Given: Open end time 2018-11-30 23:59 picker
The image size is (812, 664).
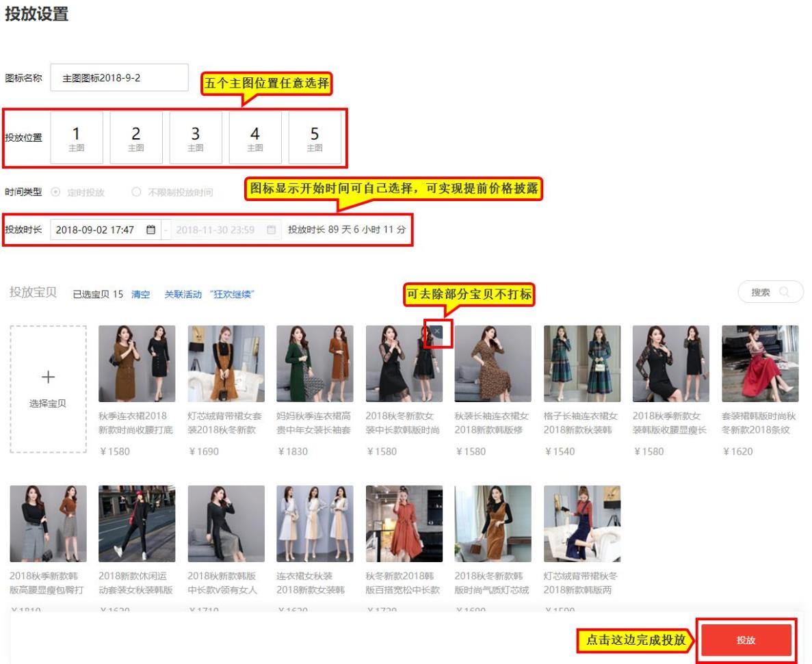Looking at the screenshot, I should (226, 230).
